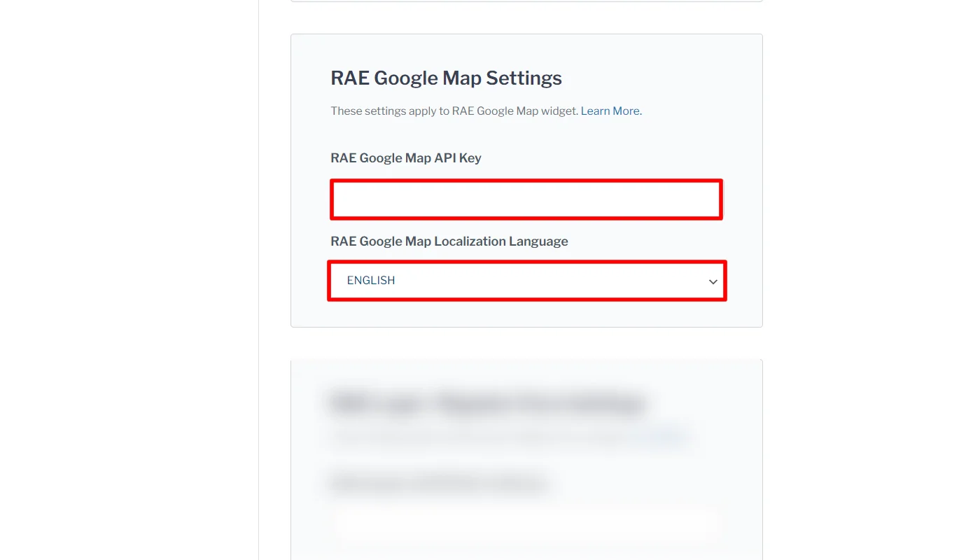Click the RAE Google Map API Key field
Image resolution: width=980 pixels, height=560 pixels.
coord(526,199)
